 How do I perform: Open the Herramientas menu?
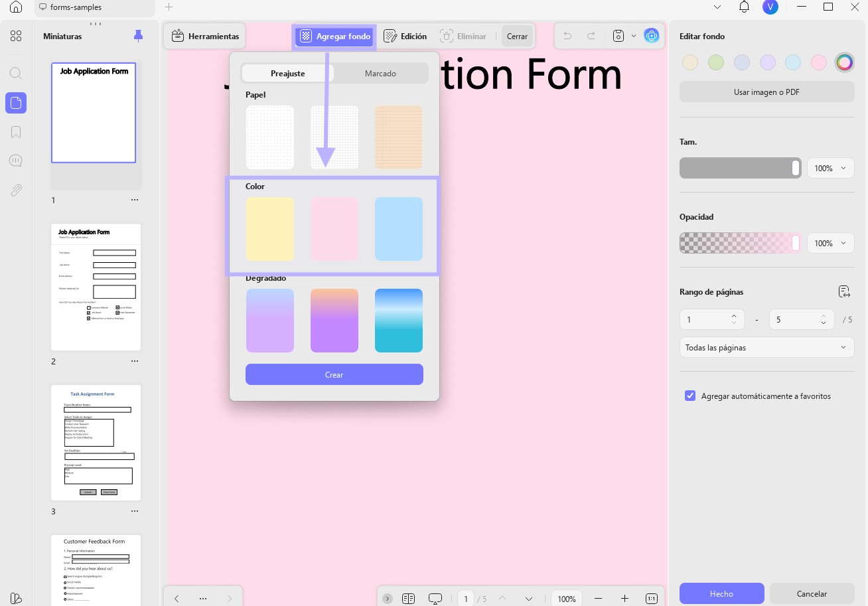(205, 36)
